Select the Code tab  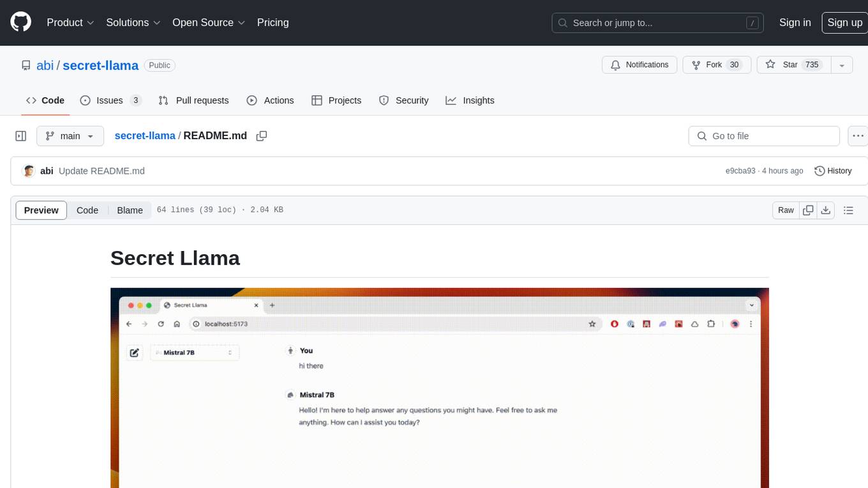tap(45, 100)
